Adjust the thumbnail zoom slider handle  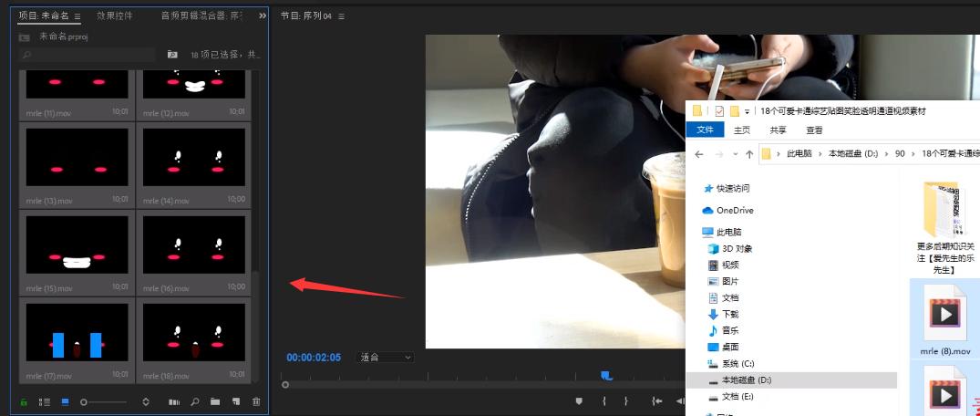[84, 402]
